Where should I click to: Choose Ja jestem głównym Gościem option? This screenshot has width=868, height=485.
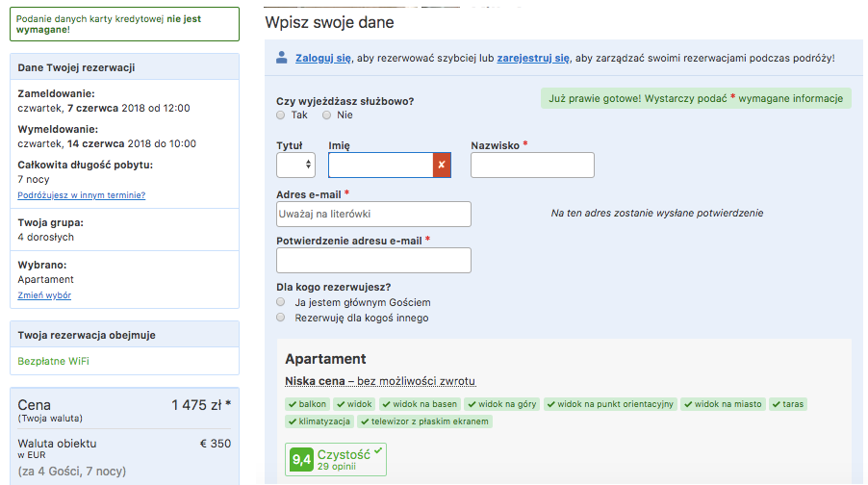point(281,302)
